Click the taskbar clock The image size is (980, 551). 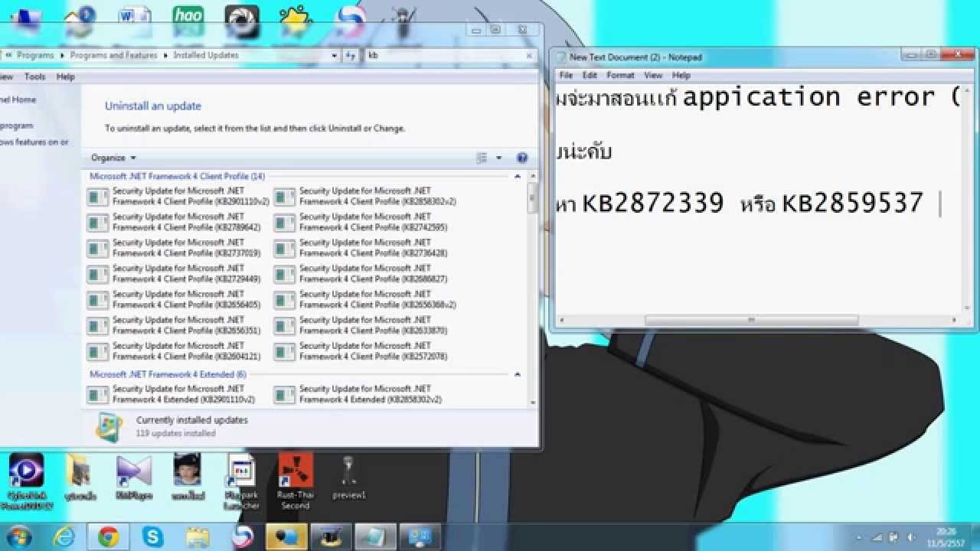point(946,536)
